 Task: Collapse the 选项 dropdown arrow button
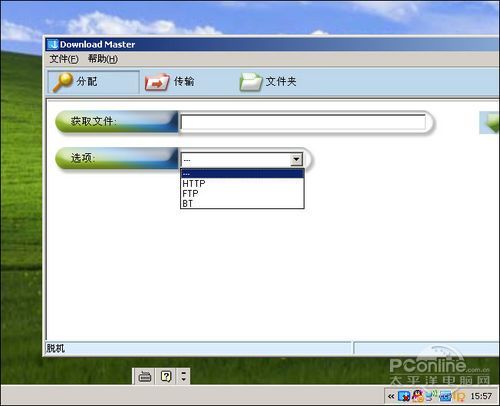click(x=296, y=159)
